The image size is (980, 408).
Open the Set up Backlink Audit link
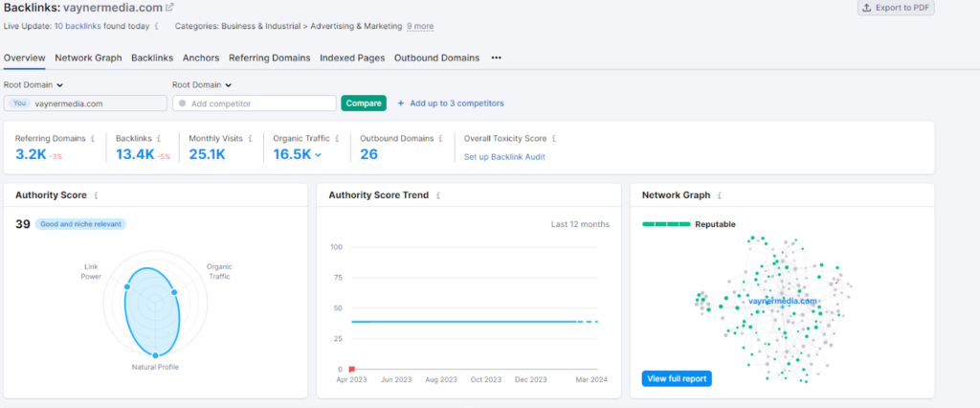point(504,156)
